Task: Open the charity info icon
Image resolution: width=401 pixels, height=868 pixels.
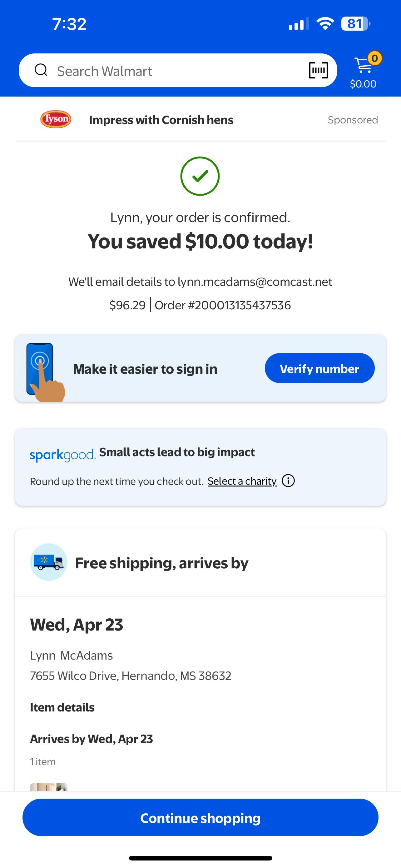Action: coord(288,481)
